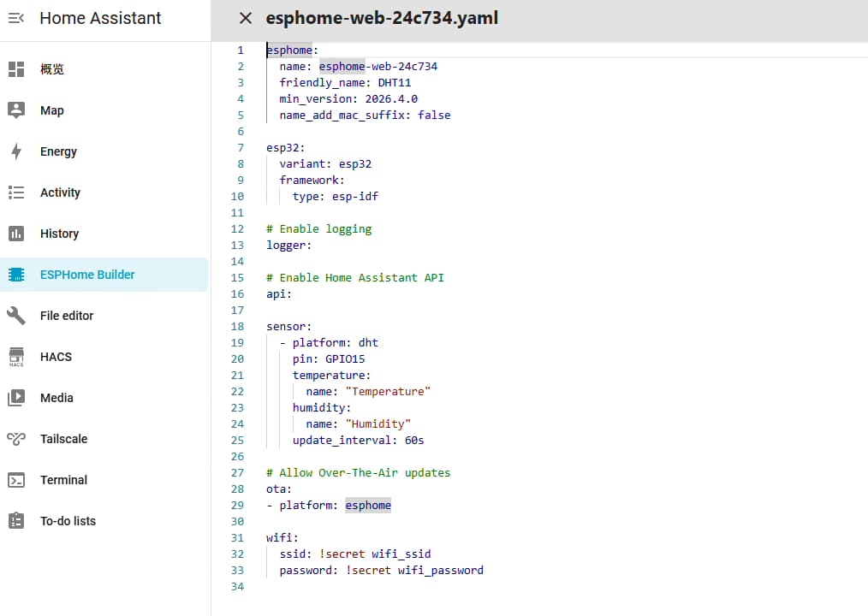Click line number 7 in gutter
The height and width of the screenshot is (616, 868).
(x=241, y=148)
